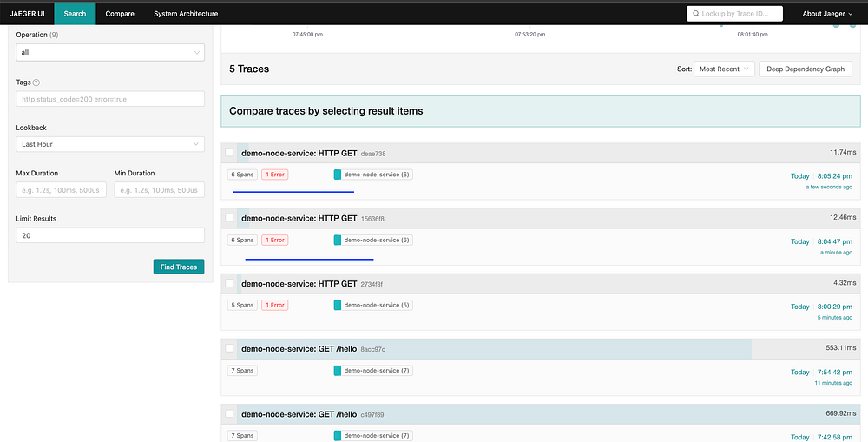Select checkbox for trace deae738

pyautogui.click(x=229, y=153)
